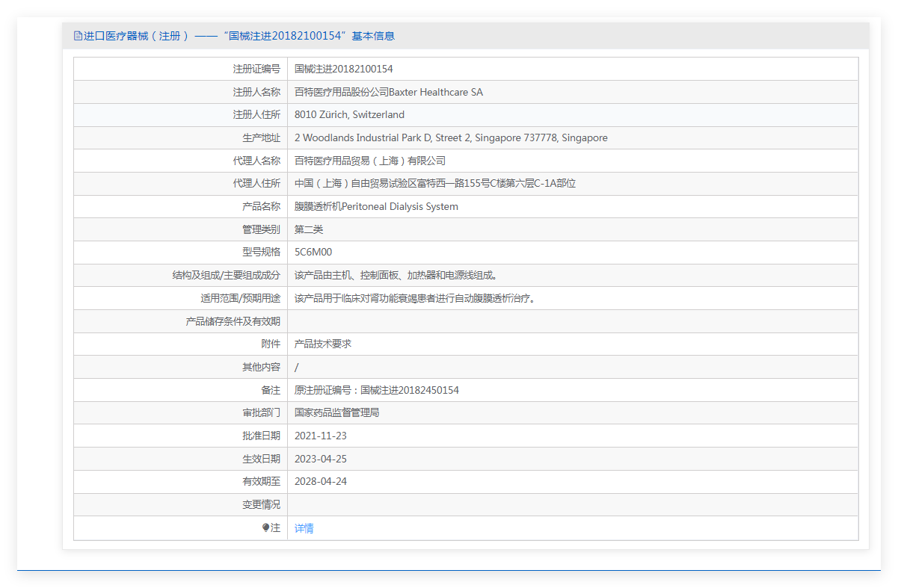Click the header title 进口医疗器械（注册）
898x588 pixels.
(x=137, y=36)
